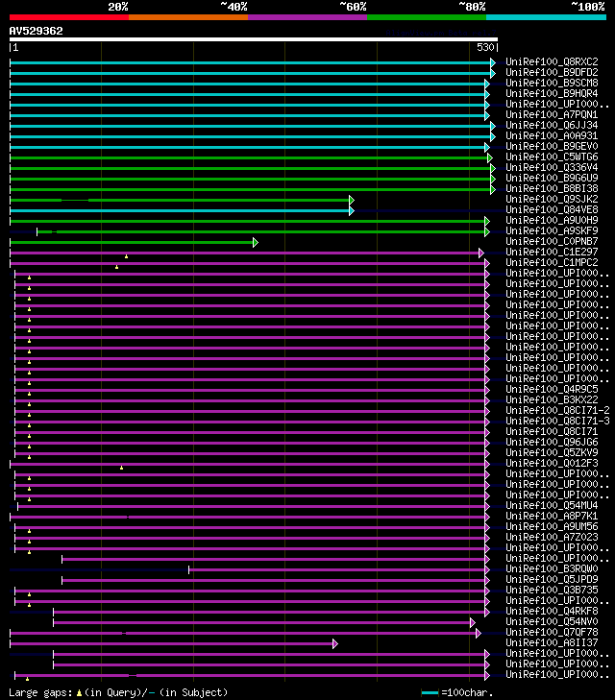Select the UniRef100_B3KX22 label
The height and width of the screenshot is (700, 615).
(x=552, y=400)
